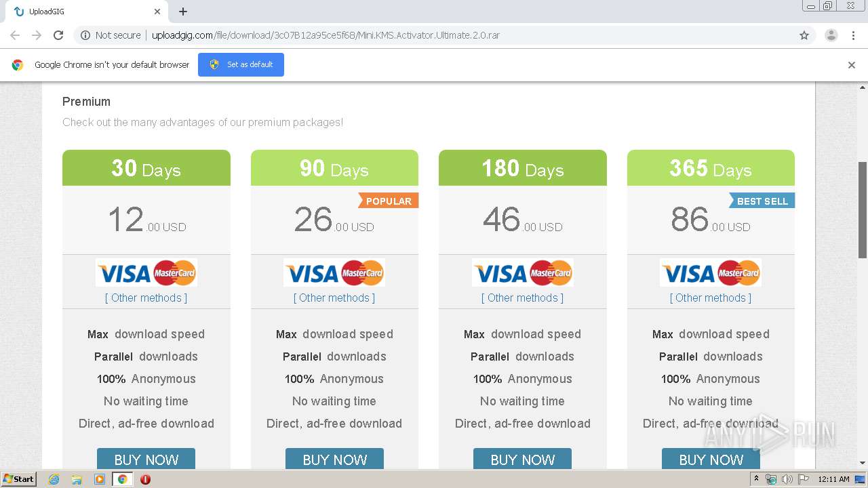Bookmark this page with the star icon

(x=804, y=35)
